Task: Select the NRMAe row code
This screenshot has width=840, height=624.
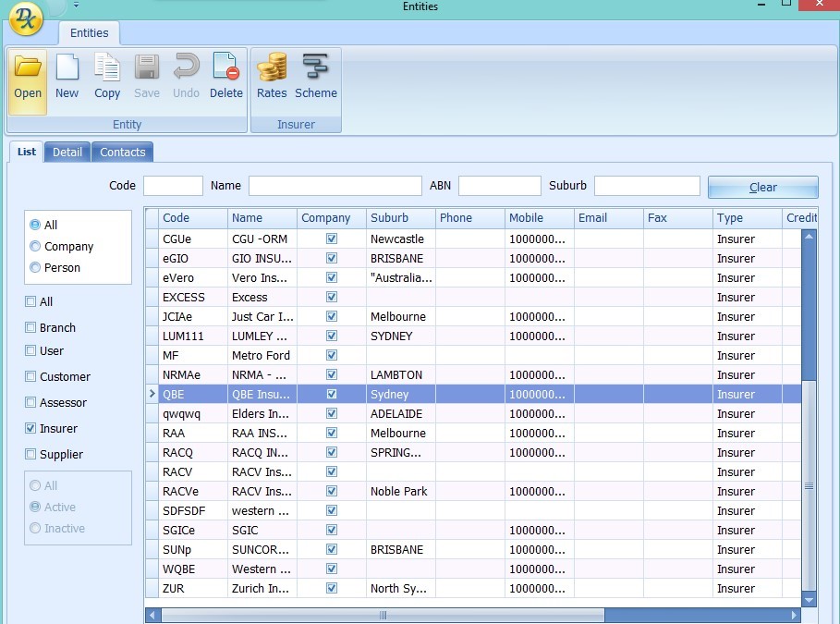Action: 193,374
